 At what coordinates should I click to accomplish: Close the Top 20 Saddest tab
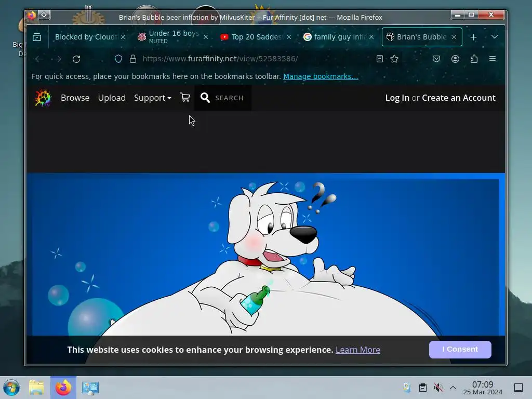tap(289, 37)
